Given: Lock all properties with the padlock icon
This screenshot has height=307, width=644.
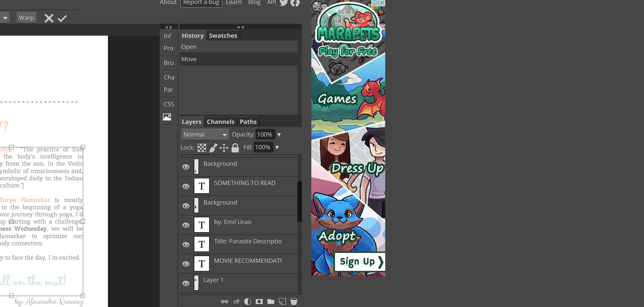Looking at the screenshot, I should [x=235, y=147].
